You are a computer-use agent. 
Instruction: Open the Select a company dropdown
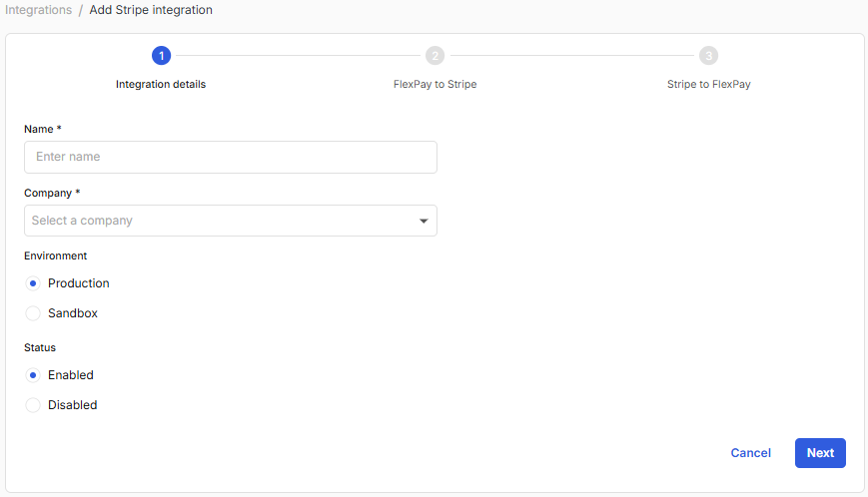[231, 221]
